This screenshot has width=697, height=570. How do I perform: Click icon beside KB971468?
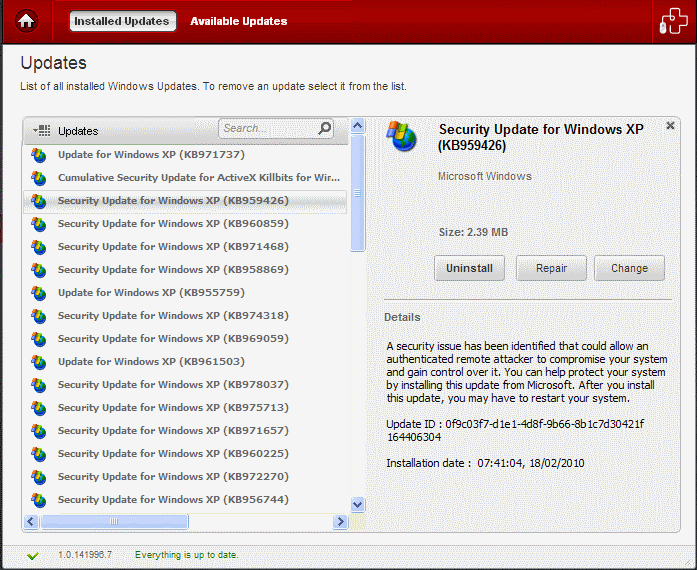point(39,247)
